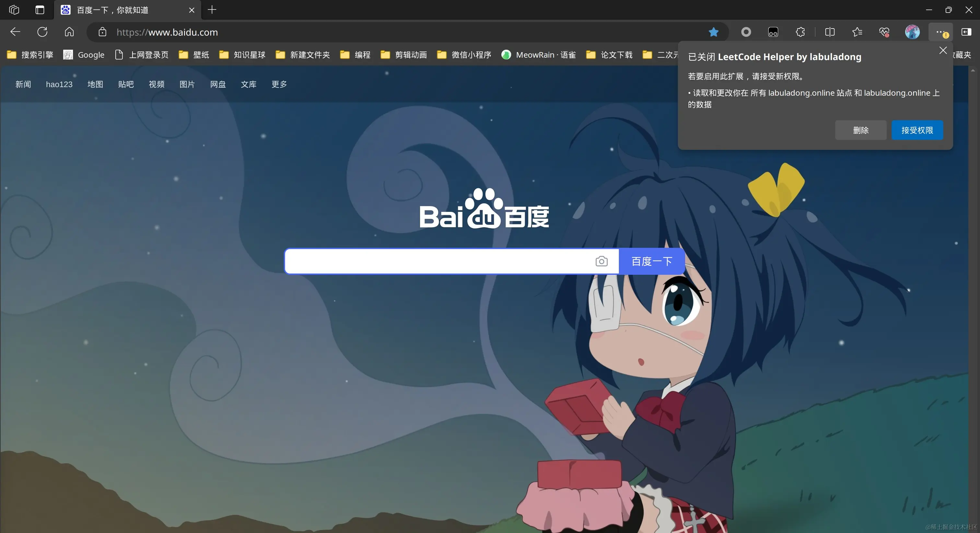Open Browser essentials heart-pulse icon

pos(884,32)
